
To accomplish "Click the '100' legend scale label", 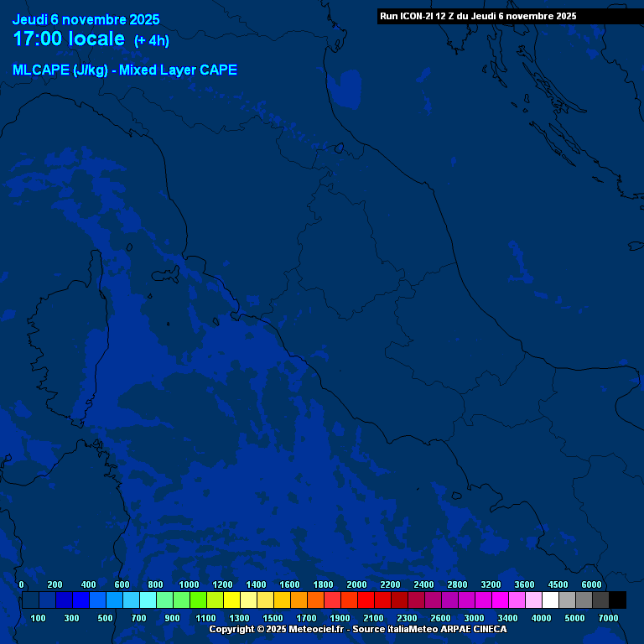I will click(x=38, y=618).
